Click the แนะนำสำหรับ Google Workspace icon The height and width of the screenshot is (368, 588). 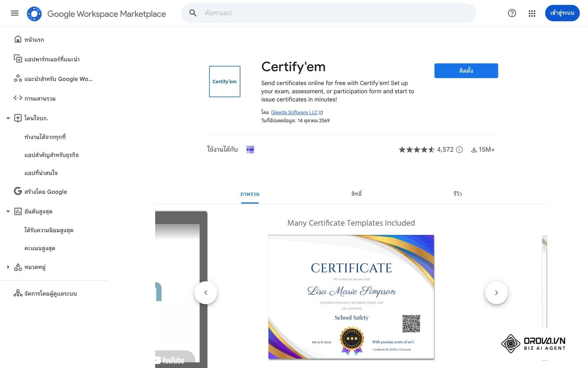click(18, 78)
